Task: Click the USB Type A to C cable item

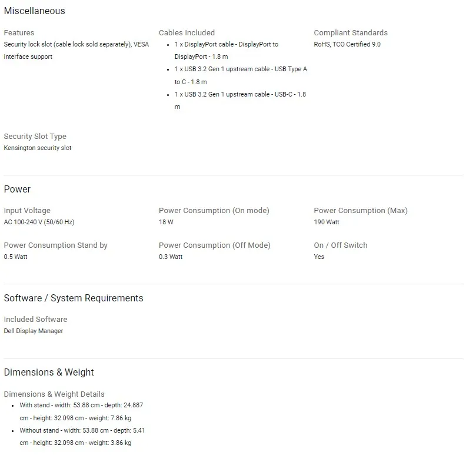Action: 241,75
